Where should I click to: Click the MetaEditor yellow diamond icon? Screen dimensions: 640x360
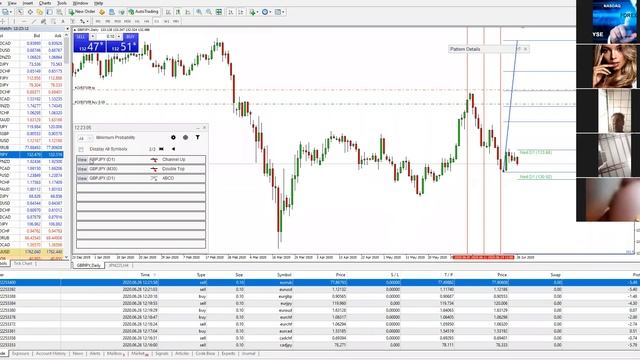tap(102, 12)
